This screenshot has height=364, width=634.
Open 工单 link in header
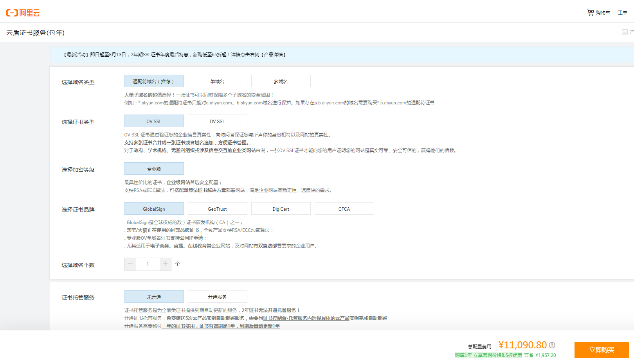tap(623, 13)
